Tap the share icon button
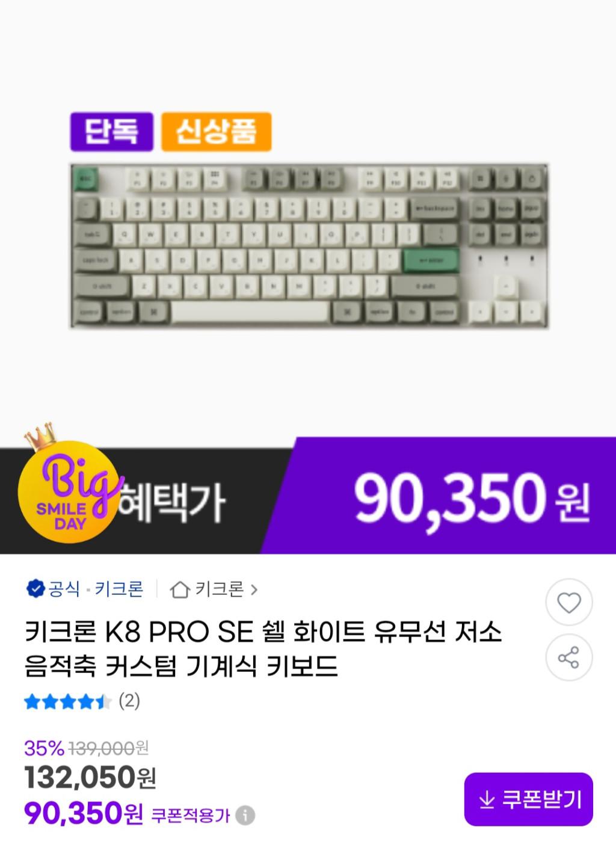Viewport: 616px width, 848px height. (569, 657)
